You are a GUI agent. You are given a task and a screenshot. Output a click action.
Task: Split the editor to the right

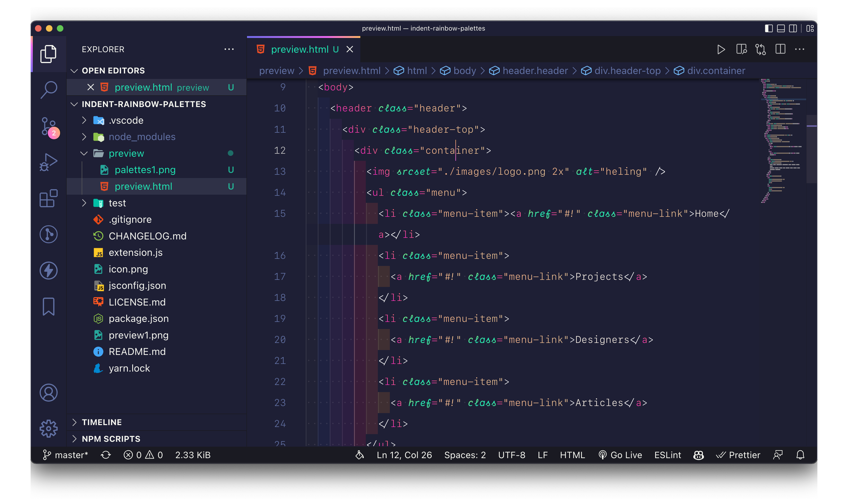click(x=780, y=50)
